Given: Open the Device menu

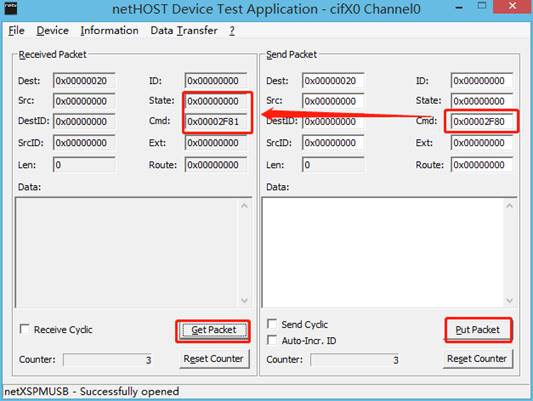Looking at the screenshot, I should coord(53,31).
